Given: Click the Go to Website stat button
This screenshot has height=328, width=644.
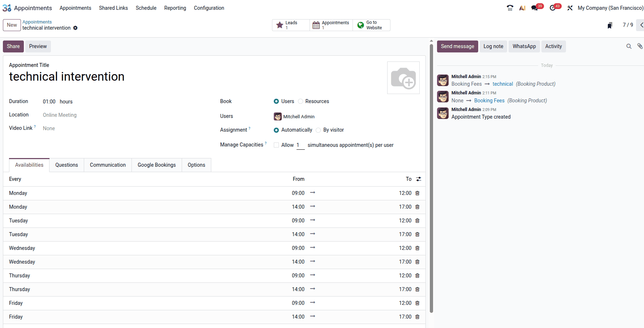Looking at the screenshot, I should pyautogui.click(x=371, y=25).
